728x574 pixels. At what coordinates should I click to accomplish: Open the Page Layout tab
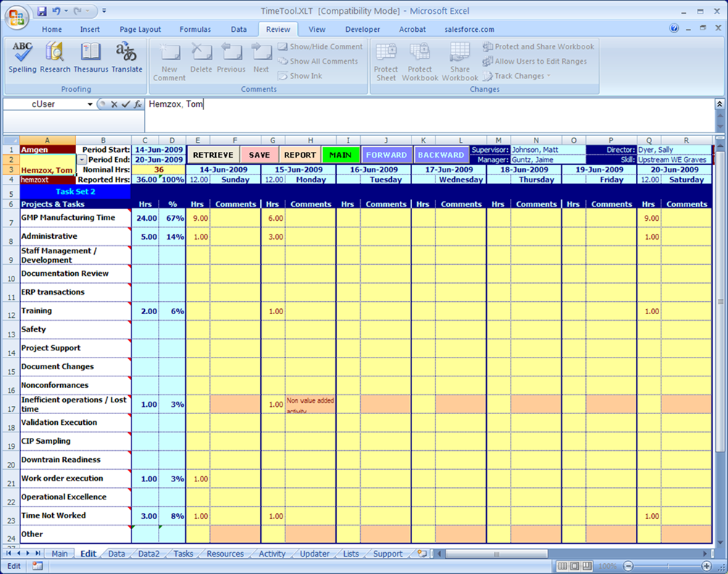click(x=141, y=29)
